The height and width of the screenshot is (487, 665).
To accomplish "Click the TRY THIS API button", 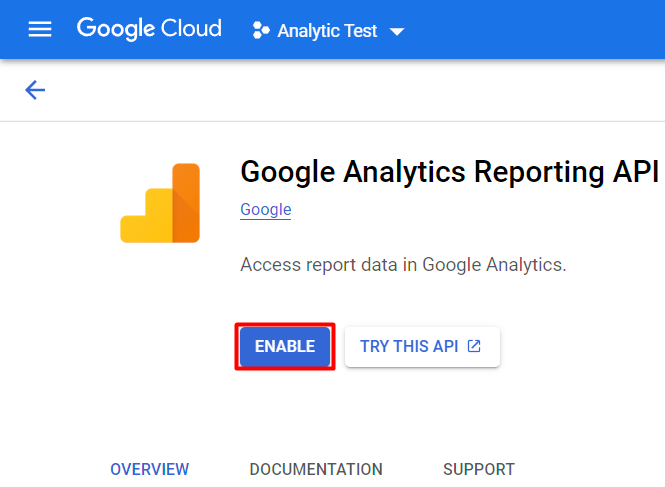I will point(409,347).
